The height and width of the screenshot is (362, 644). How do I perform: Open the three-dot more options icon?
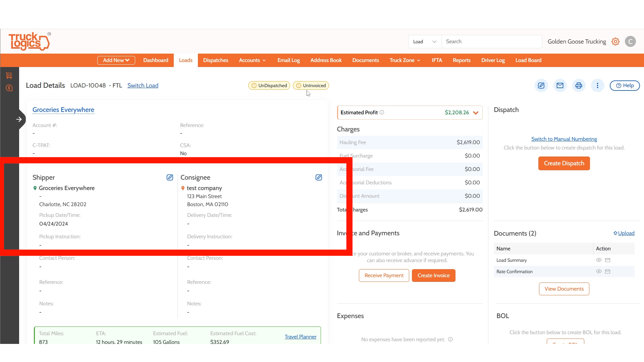pos(598,85)
